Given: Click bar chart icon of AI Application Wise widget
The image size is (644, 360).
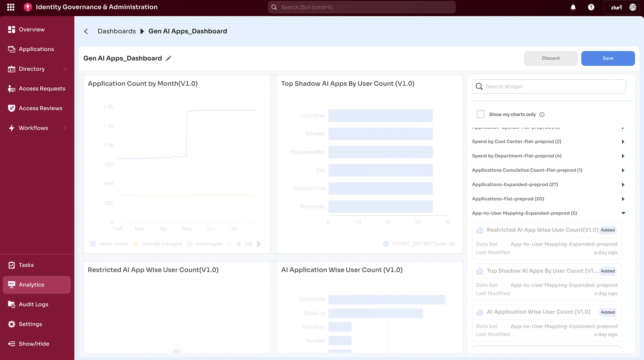Looking at the screenshot, I should point(480,312).
